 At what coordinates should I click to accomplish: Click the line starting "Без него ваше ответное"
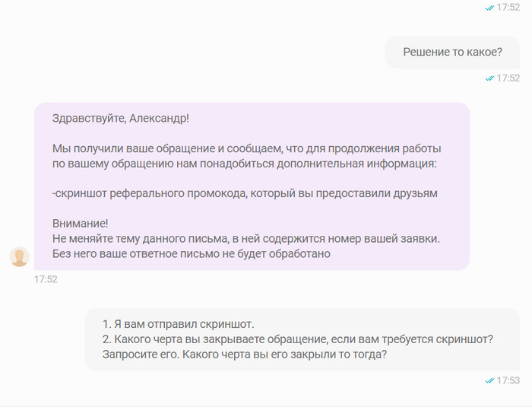point(192,253)
